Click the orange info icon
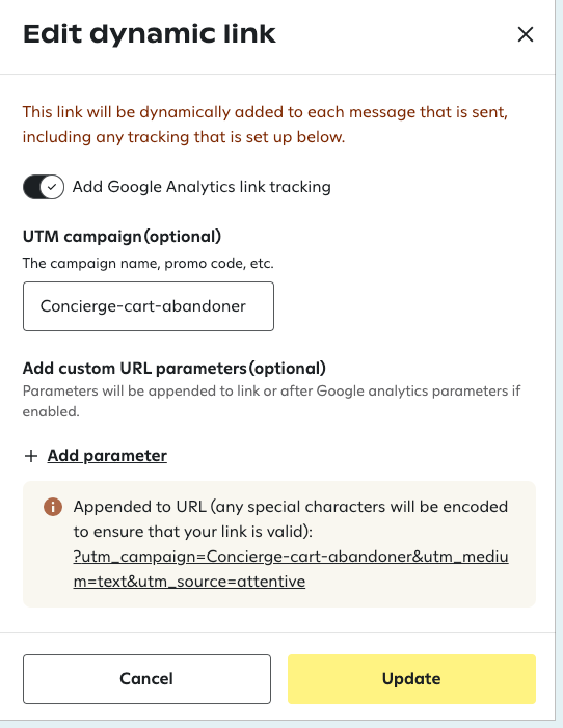563x728 pixels. point(52,507)
